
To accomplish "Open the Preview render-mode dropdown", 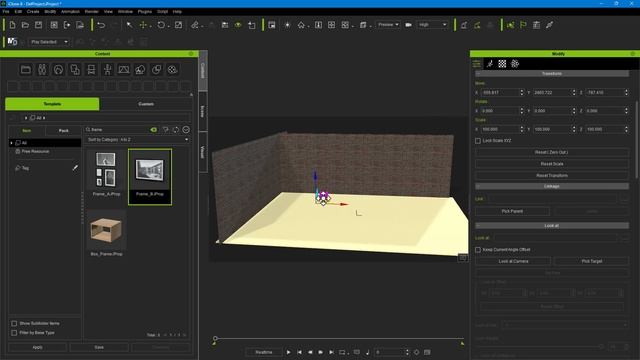I will pyautogui.click(x=388, y=25).
